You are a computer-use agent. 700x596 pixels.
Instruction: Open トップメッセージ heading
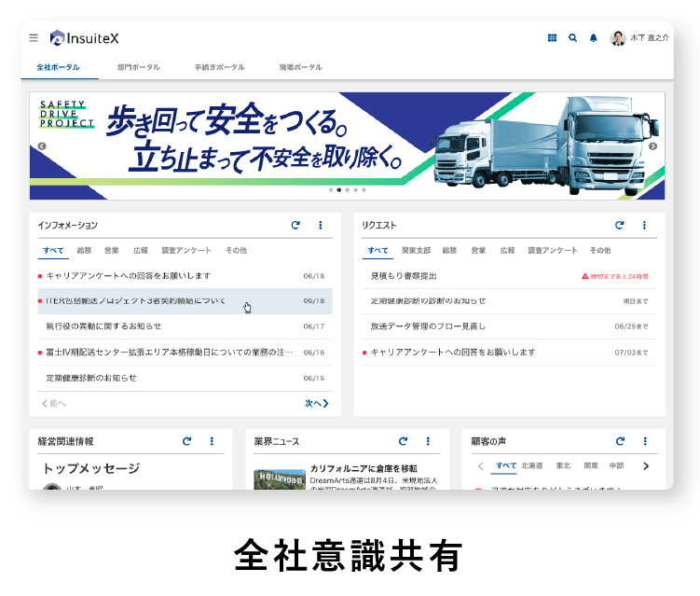coord(91,468)
